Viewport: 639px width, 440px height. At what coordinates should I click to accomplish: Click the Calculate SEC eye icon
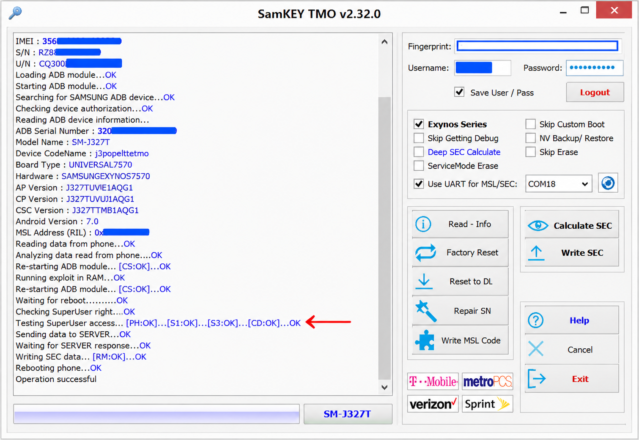(x=538, y=225)
